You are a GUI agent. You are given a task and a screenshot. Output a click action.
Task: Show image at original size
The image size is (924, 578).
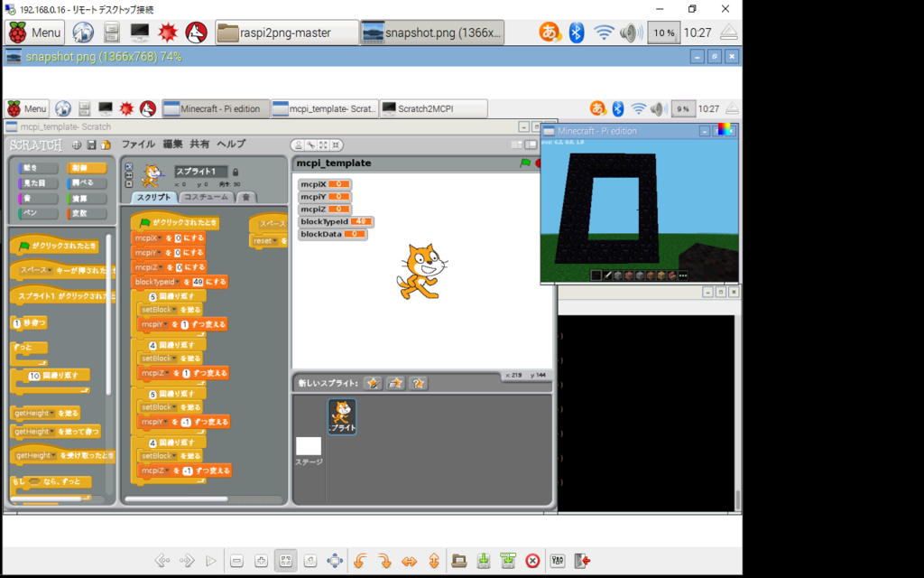pos(310,561)
